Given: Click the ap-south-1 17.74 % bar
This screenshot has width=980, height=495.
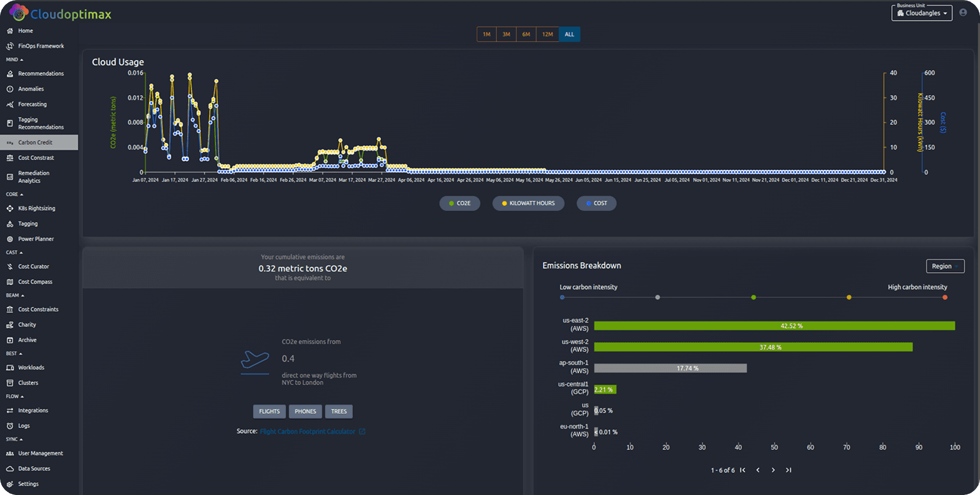Looking at the screenshot, I should [x=670, y=368].
